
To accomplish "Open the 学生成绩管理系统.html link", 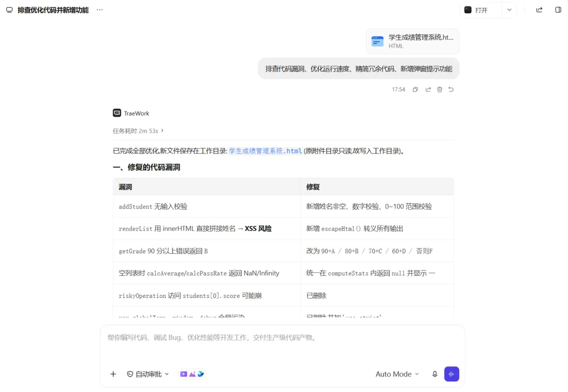I will click(x=266, y=151).
